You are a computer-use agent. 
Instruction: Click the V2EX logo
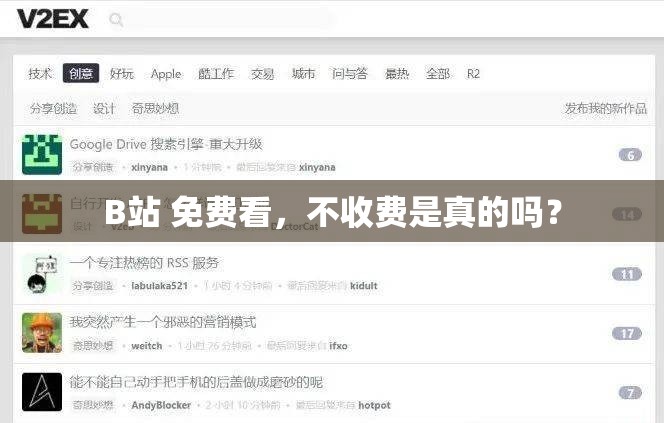53,19
